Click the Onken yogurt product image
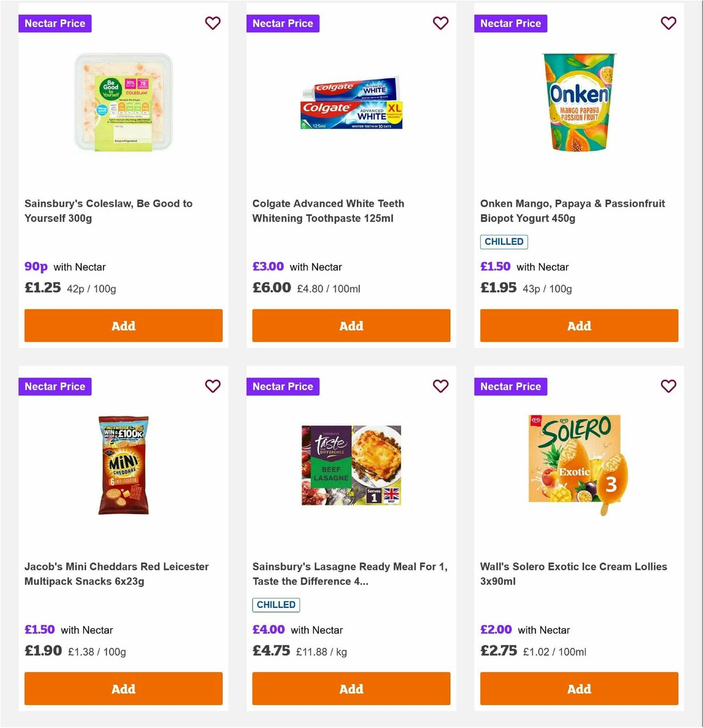The height and width of the screenshot is (728, 703). pyautogui.click(x=579, y=103)
